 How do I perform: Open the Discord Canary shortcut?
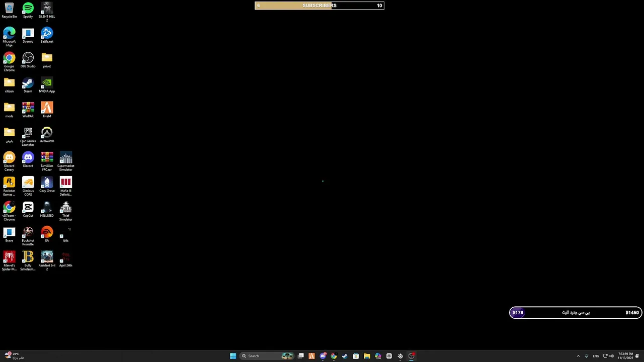9,161
